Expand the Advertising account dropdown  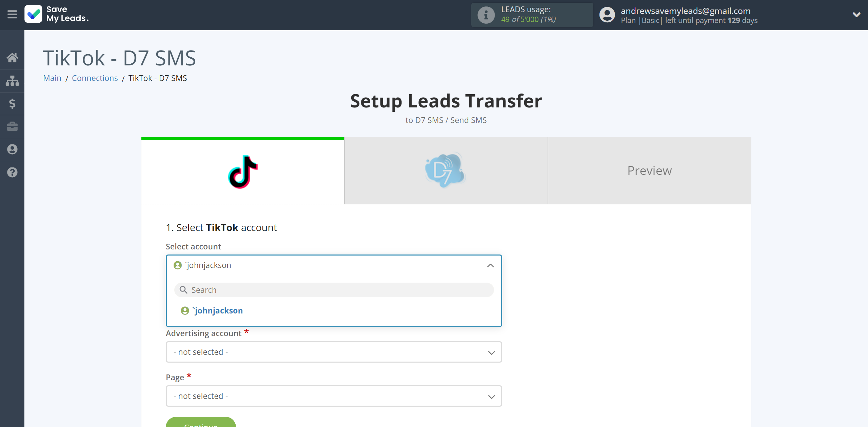click(x=334, y=352)
